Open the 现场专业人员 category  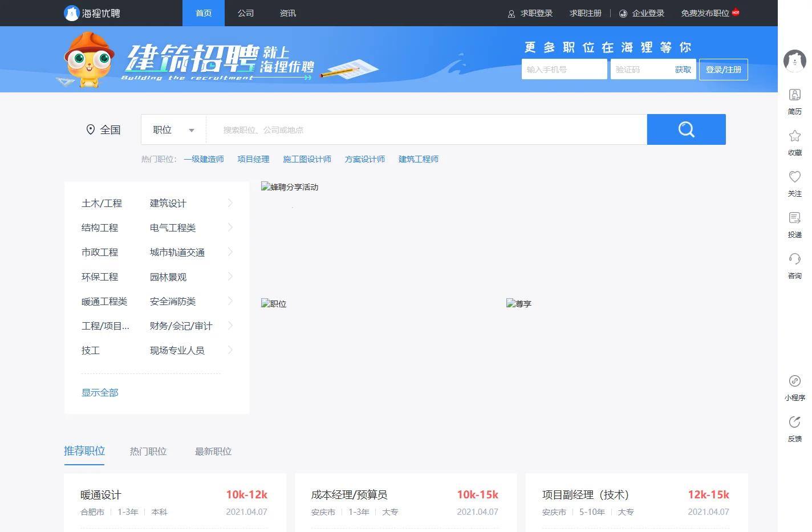click(177, 350)
